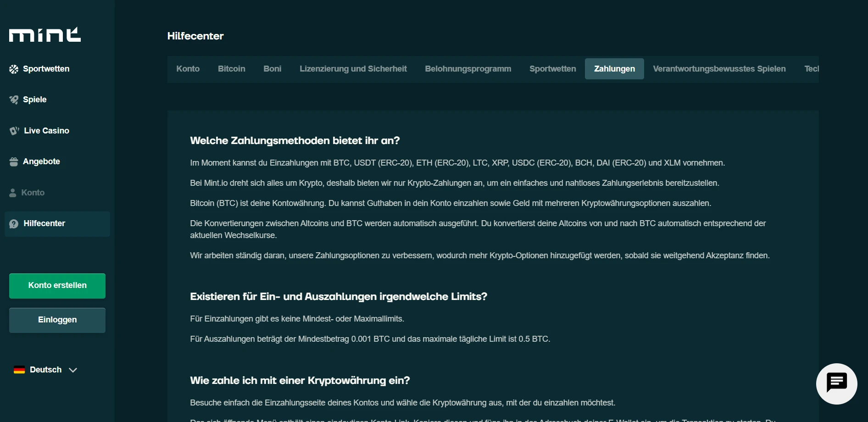Viewport: 868px width, 422px height.
Task: Click the text 'Deutsch' language label
Action: tap(45, 370)
